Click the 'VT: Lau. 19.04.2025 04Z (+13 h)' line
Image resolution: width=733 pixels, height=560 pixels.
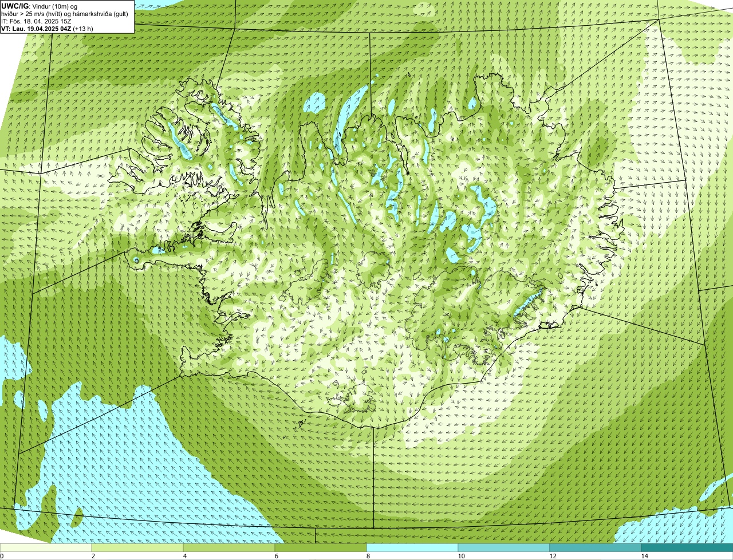tap(47, 28)
